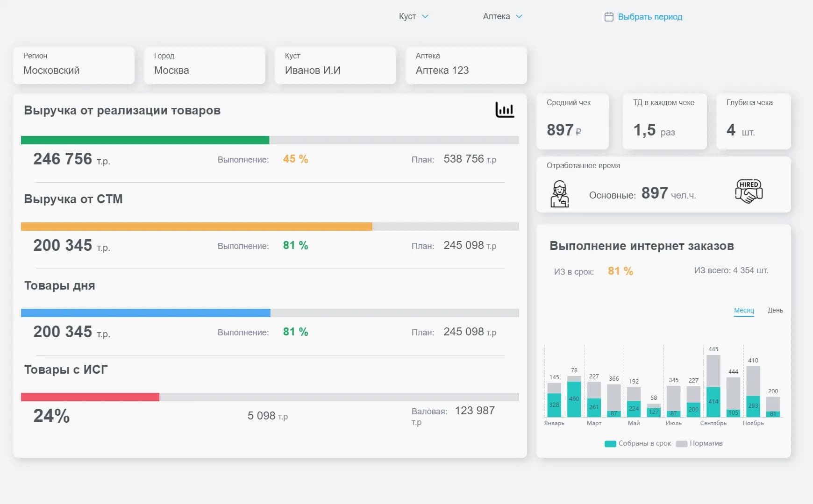Select the Регион Московский filter card

74,65
